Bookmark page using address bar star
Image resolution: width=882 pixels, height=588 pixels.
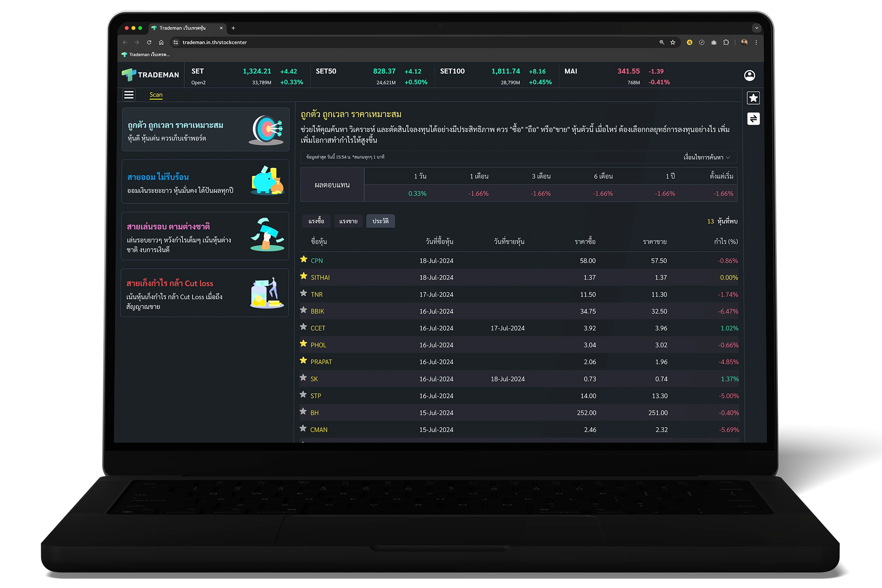pos(673,42)
